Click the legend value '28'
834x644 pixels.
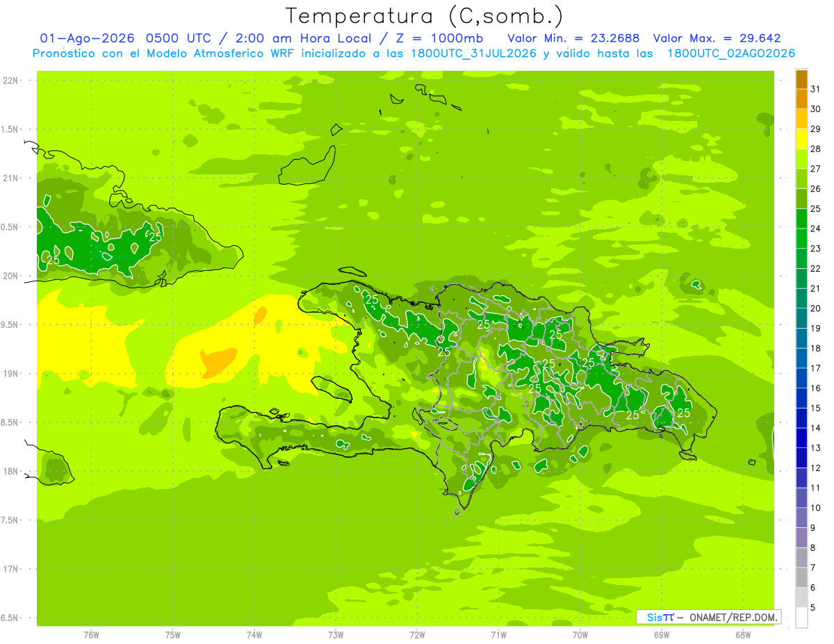(816, 149)
